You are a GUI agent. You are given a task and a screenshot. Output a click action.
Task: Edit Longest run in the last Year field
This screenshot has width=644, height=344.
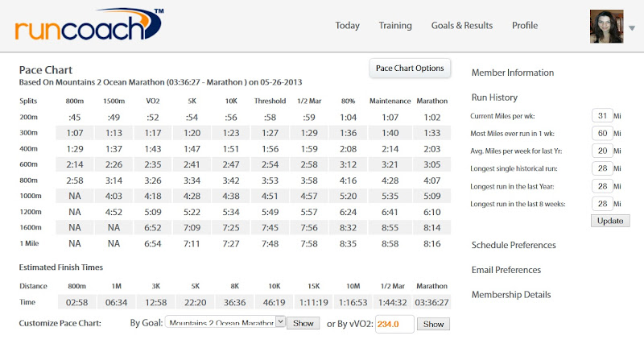click(602, 186)
